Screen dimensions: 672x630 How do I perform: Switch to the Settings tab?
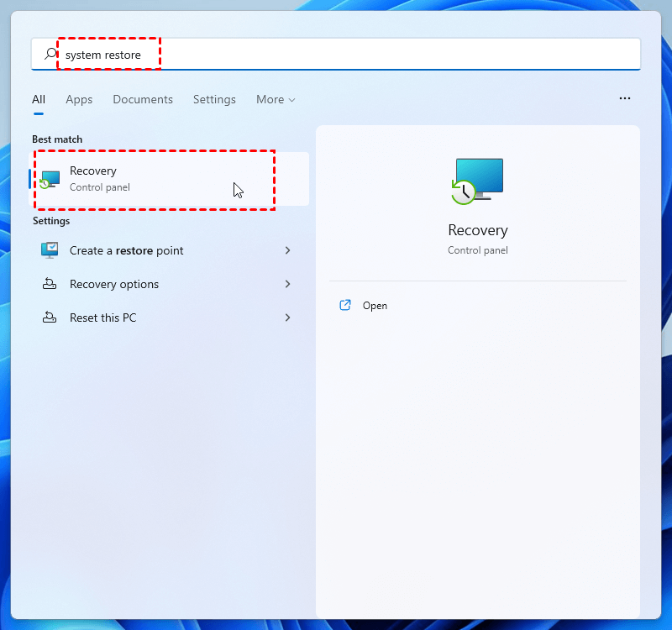214,99
